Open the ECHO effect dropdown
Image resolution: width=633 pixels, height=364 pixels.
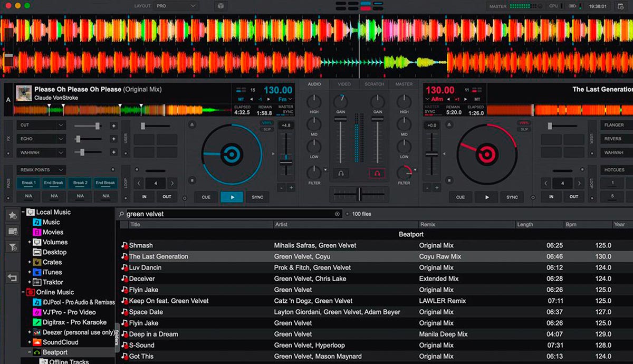[x=41, y=139]
